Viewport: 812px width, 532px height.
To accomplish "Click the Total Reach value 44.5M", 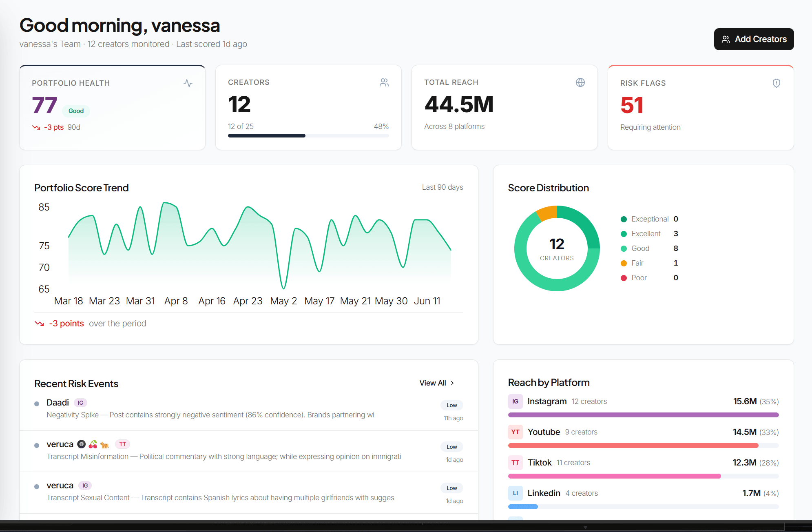I will pos(459,104).
